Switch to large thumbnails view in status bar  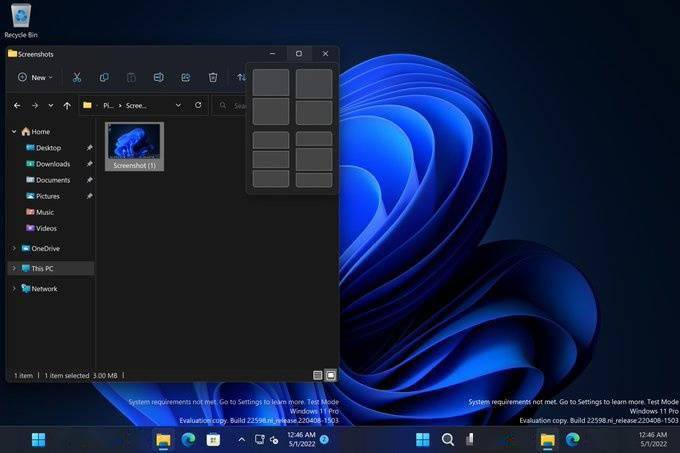click(331, 375)
